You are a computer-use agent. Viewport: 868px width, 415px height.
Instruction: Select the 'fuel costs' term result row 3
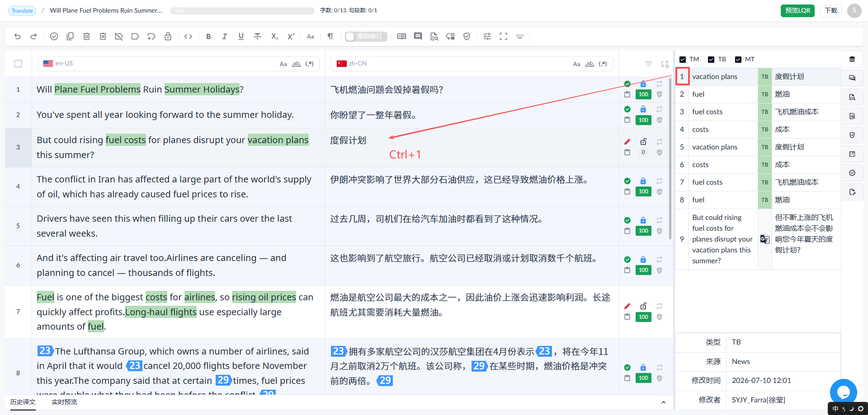coord(758,112)
